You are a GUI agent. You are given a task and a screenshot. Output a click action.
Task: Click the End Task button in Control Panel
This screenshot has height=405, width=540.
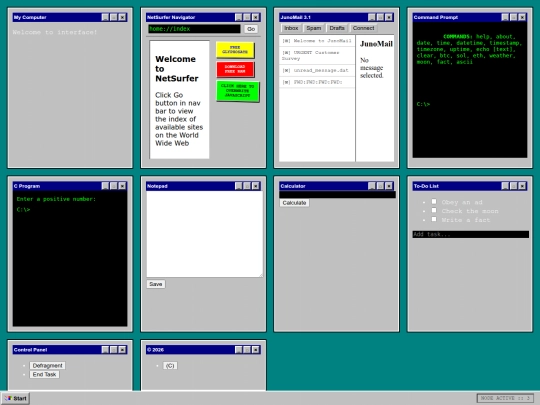point(44,374)
